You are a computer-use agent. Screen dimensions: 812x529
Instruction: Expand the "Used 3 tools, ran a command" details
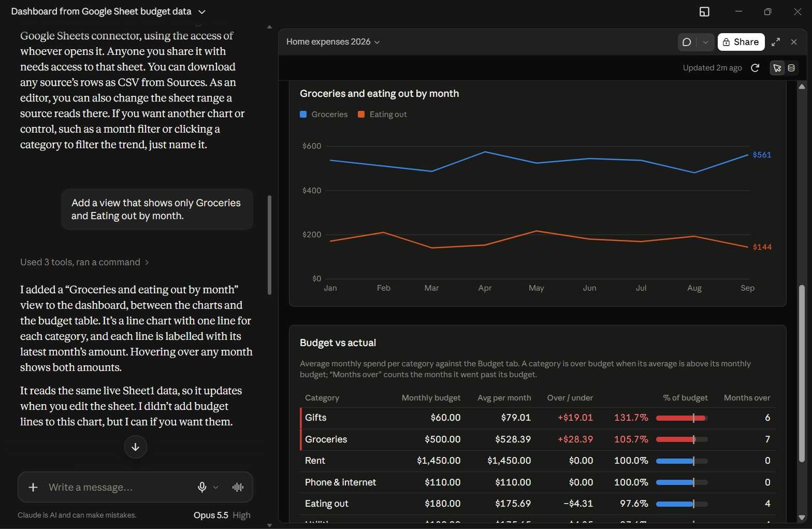(84, 262)
